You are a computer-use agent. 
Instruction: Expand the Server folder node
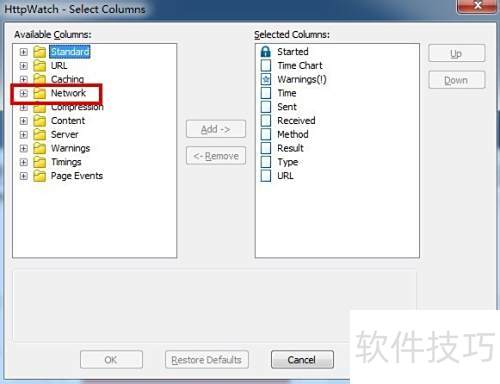pos(23,135)
